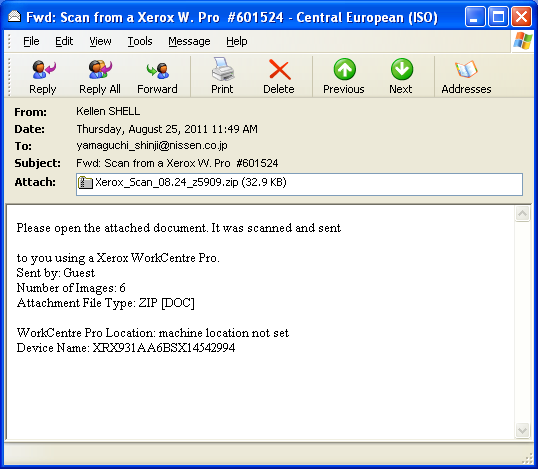538x469 pixels.
Task: Open the View menu
Action: point(100,42)
